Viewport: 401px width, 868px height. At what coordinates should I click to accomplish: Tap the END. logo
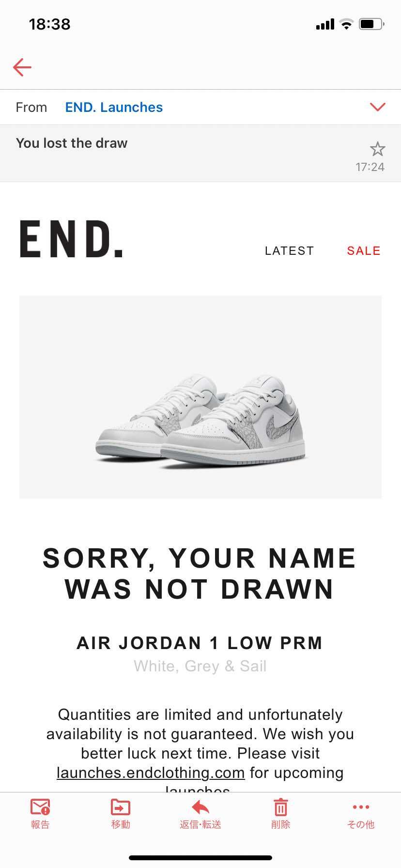click(71, 239)
